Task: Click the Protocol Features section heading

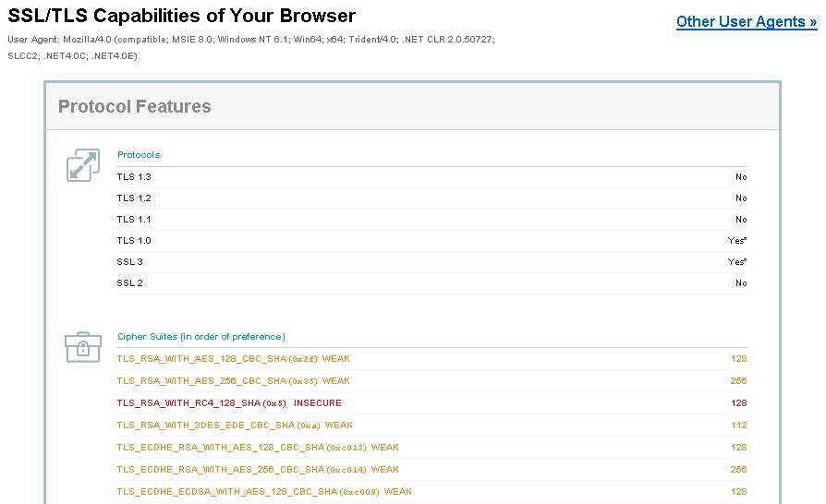Action: click(134, 107)
